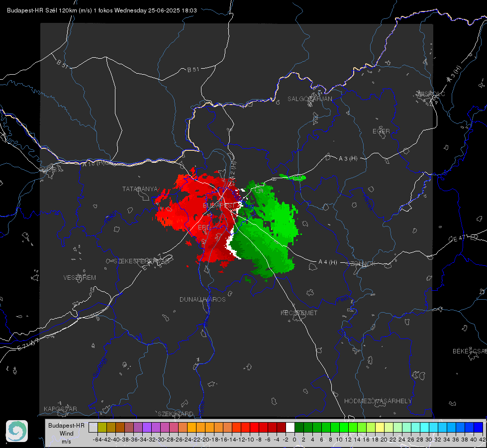Click the swirl logo icon beside the legend
The width and height of the screenshot is (487, 448).
coord(17,431)
